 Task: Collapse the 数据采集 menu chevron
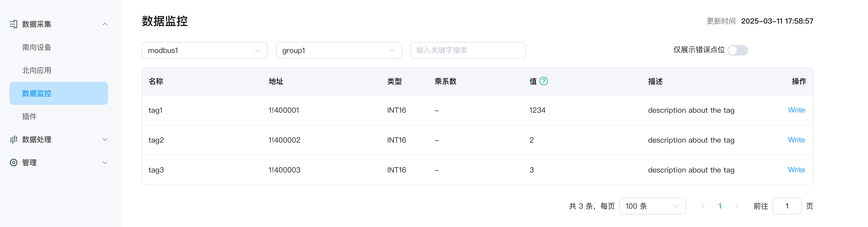tap(105, 24)
